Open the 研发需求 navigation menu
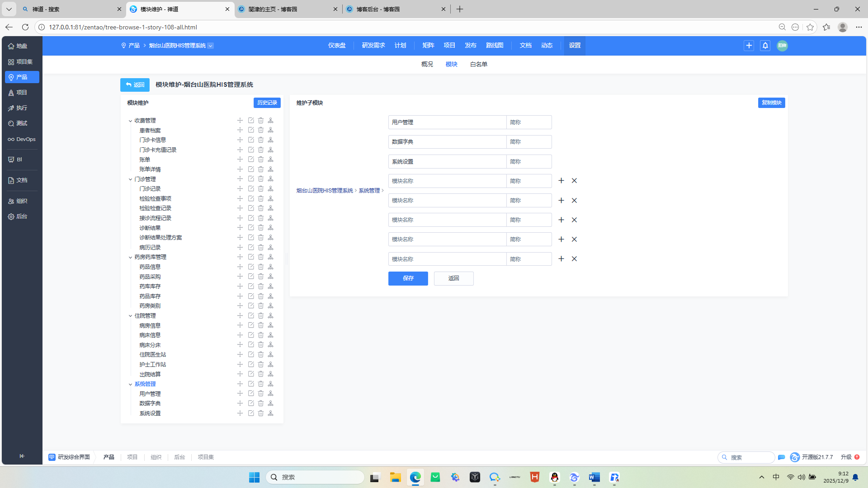Viewport: 868px width, 488px height. click(373, 46)
